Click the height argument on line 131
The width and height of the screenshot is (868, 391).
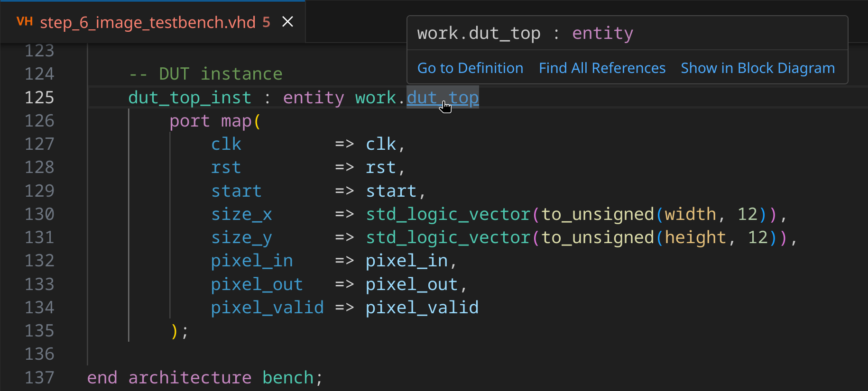pyautogui.click(x=695, y=238)
